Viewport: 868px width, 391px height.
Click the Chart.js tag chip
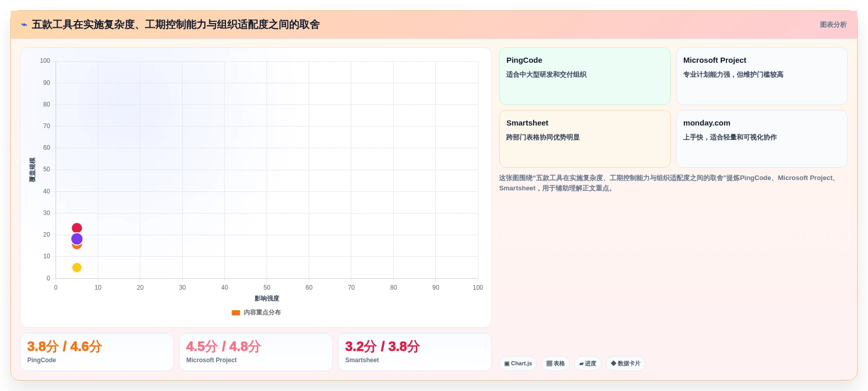(518, 364)
